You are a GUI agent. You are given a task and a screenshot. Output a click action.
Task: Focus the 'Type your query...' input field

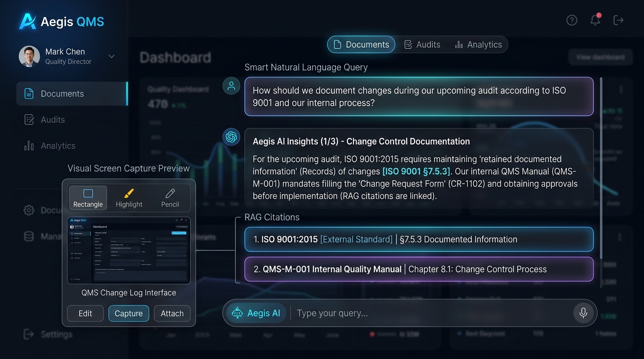point(431,313)
